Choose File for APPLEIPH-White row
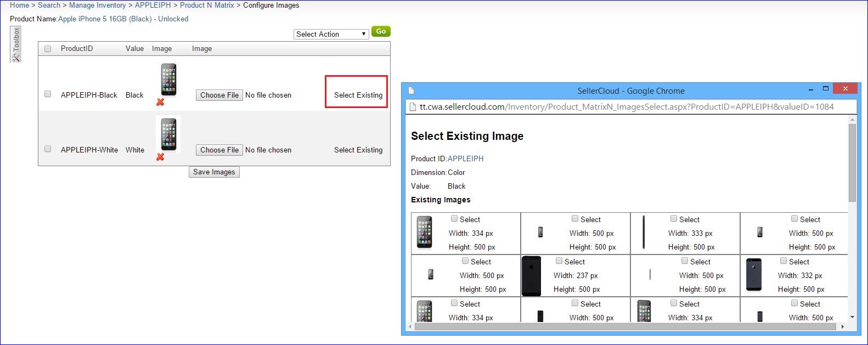 219,150
